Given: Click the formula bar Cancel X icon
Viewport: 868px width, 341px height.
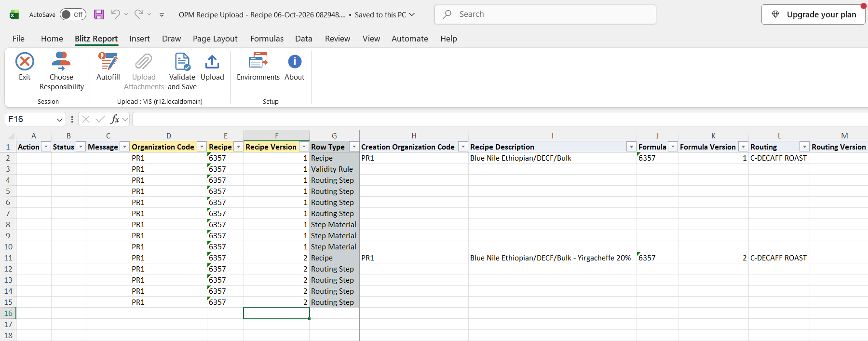Looking at the screenshot, I should 86,119.
